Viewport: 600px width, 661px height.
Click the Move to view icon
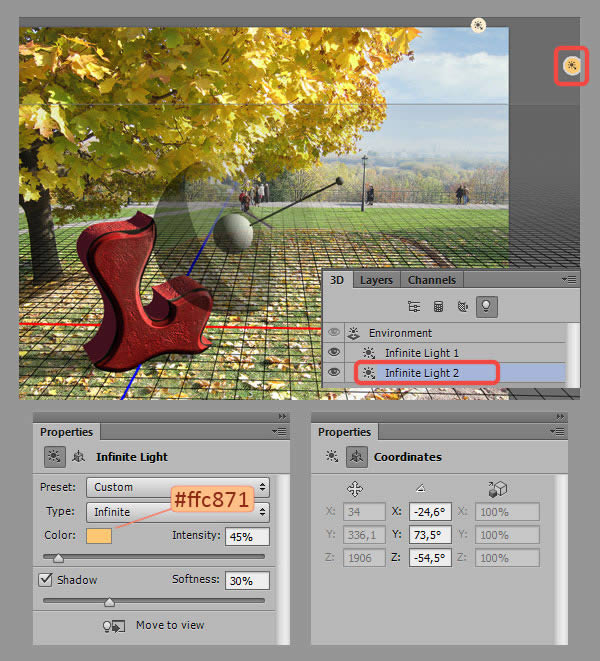point(115,626)
